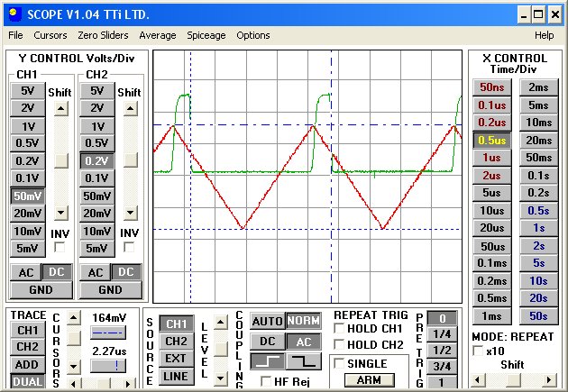Click CH1 Shift down arrow
This screenshot has width=568, height=392.
click(61, 213)
